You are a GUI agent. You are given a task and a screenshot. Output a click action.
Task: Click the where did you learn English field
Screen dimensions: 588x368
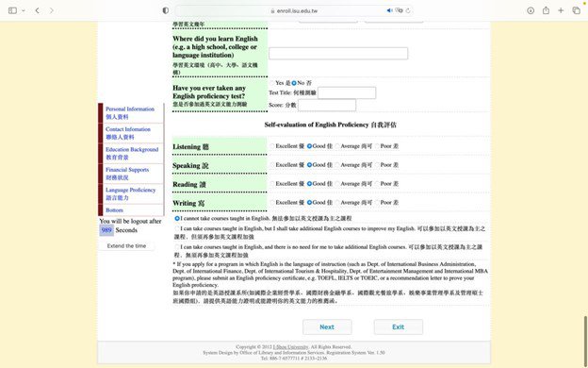[x=338, y=54]
